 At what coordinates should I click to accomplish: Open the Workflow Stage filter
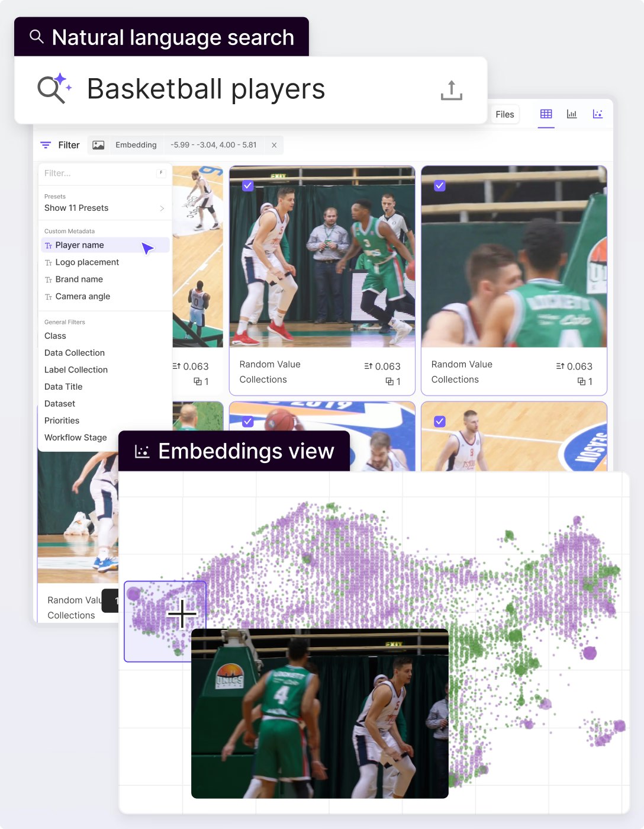[76, 438]
